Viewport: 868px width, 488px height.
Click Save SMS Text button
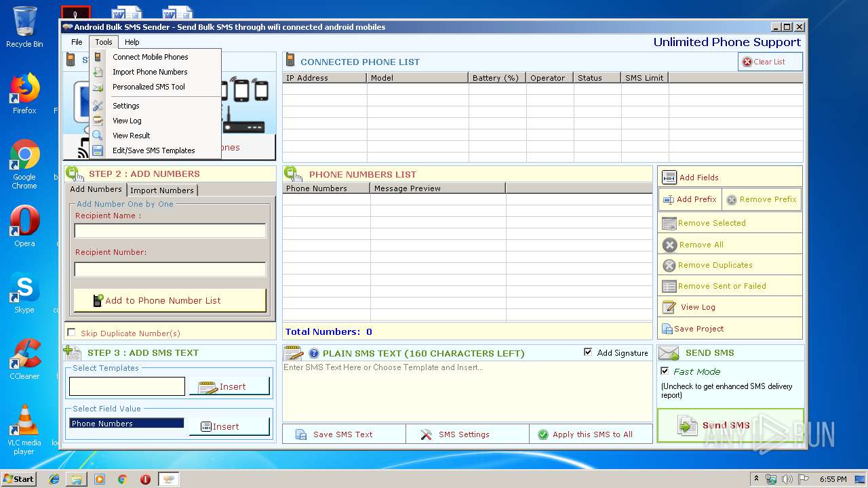tap(344, 434)
